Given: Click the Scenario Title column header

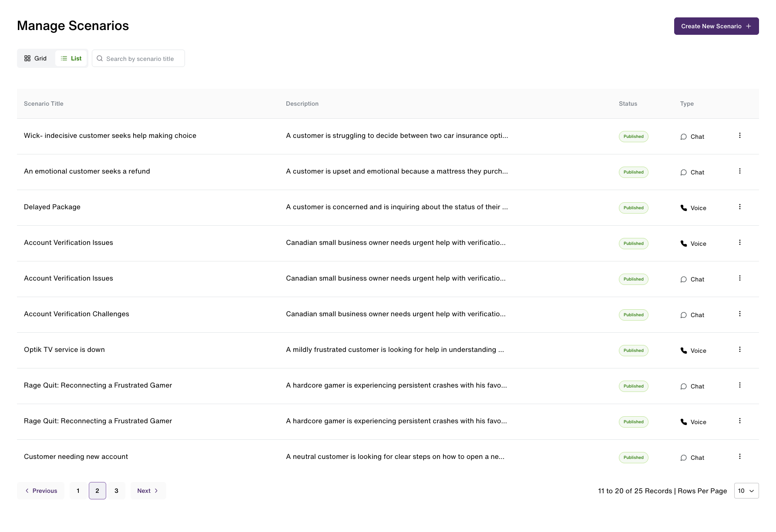Looking at the screenshot, I should pyautogui.click(x=44, y=104).
